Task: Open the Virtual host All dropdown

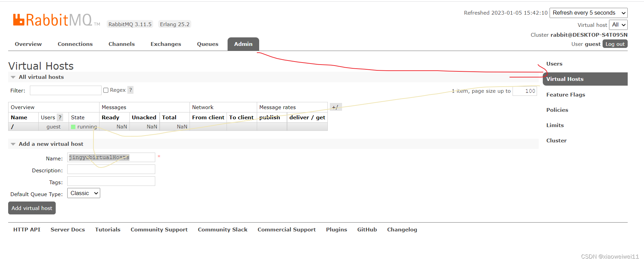Action: [x=618, y=25]
